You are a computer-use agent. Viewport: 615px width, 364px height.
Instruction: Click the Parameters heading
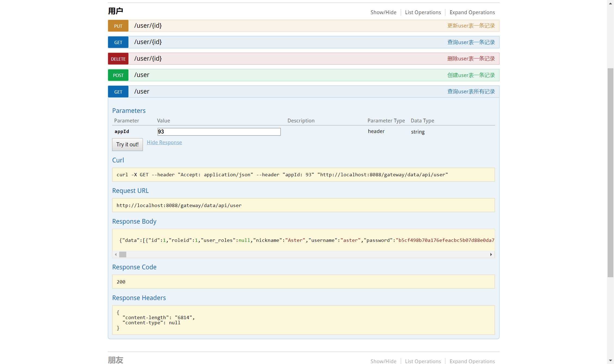(x=129, y=111)
